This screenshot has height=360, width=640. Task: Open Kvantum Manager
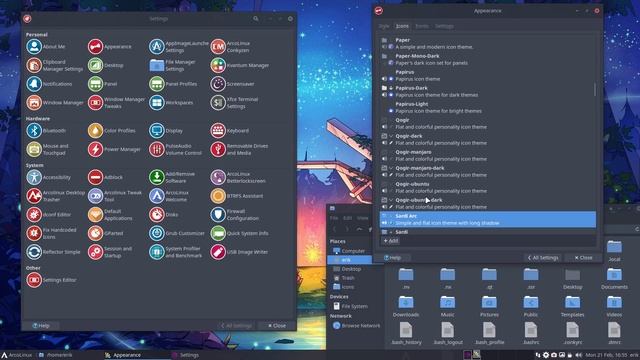coord(240,65)
